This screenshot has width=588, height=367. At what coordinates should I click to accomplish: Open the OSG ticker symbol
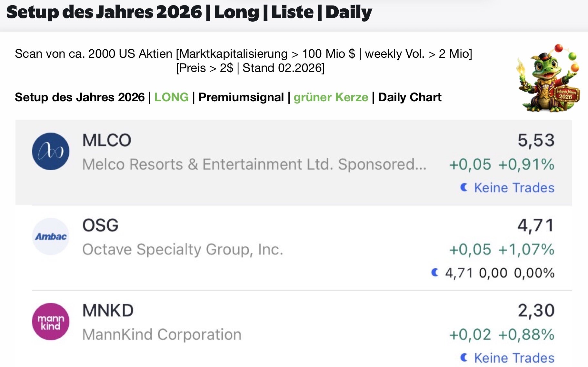(x=100, y=225)
